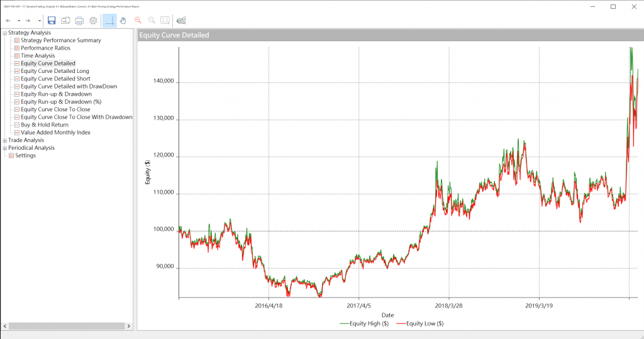Select Equity Curve Detailed with DrawDown

tap(69, 86)
